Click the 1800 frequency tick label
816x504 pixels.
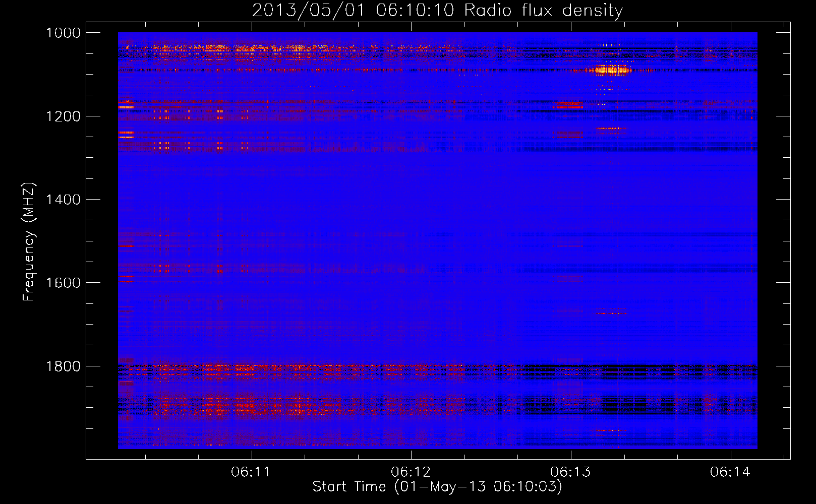coord(63,366)
